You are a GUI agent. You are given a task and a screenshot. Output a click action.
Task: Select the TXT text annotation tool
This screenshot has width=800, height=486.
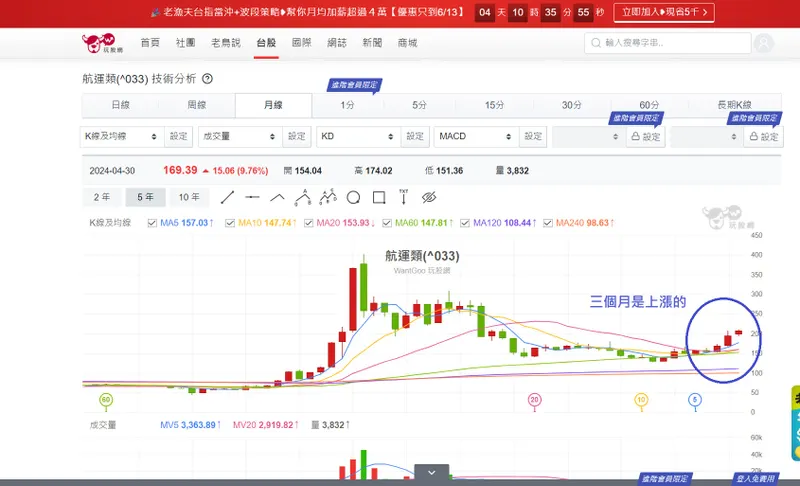[x=404, y=197]
